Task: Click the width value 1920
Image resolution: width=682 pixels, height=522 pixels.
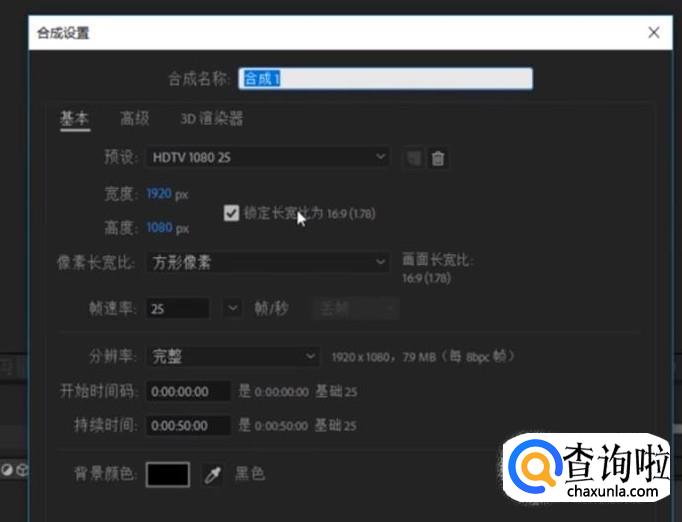Action: (159, 194)
